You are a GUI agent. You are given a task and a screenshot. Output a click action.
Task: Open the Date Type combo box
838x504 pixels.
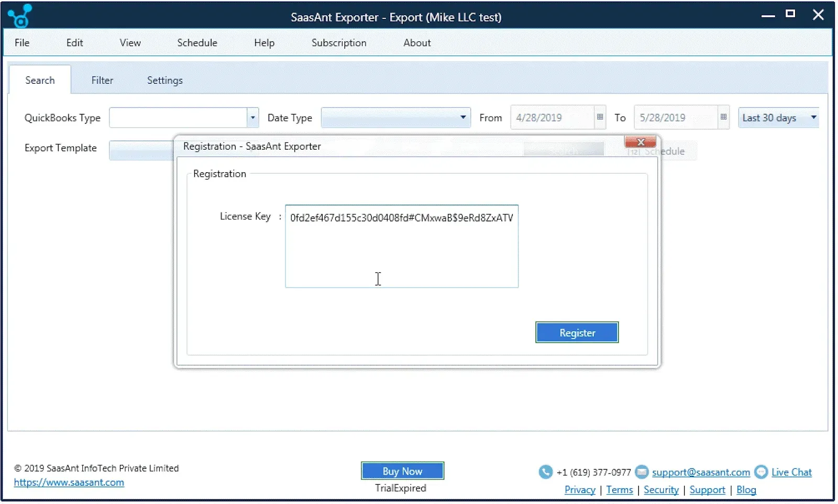tap(395, 118)
